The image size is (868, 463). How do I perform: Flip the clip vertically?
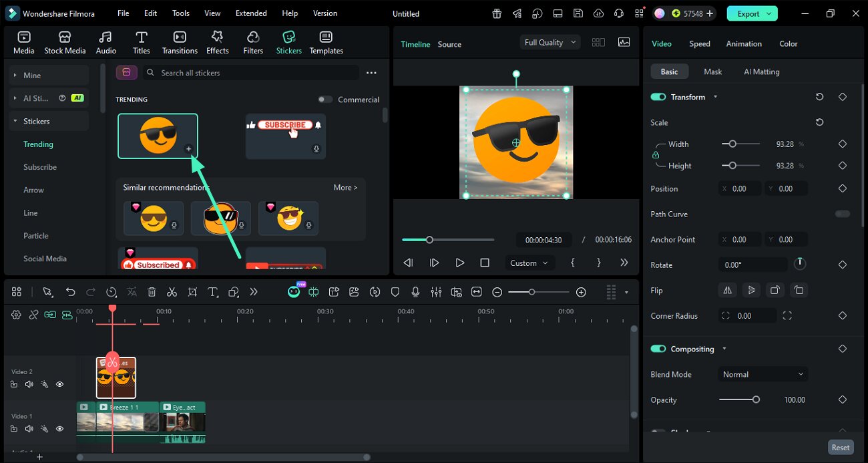(x=751, y=290)
